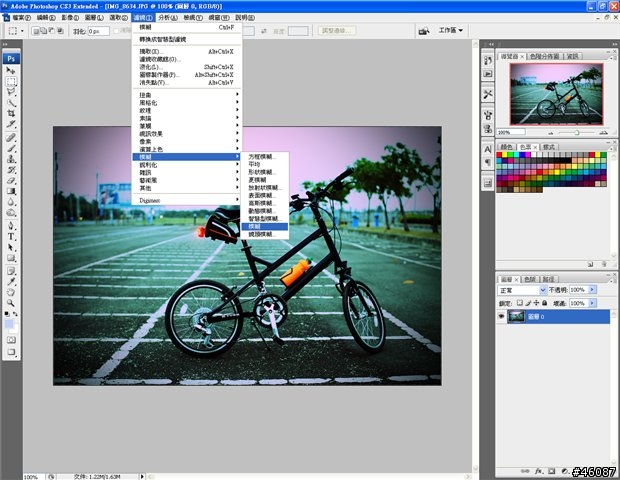Select the Dodge tool
The image size is (620, 480).
coord(11,212)
